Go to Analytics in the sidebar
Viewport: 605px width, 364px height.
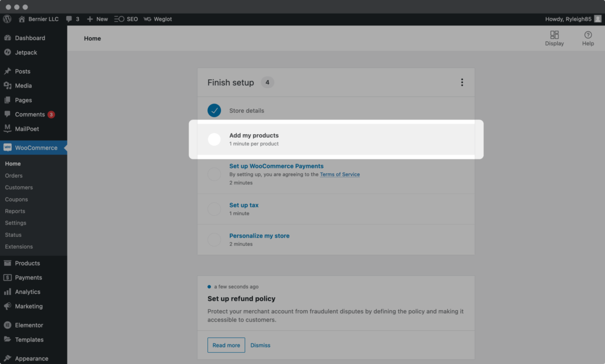(x=28, y=292)
